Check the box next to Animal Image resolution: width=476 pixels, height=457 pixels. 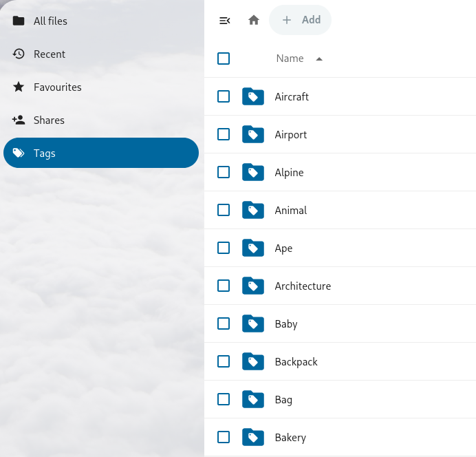(x=224, y=211)
